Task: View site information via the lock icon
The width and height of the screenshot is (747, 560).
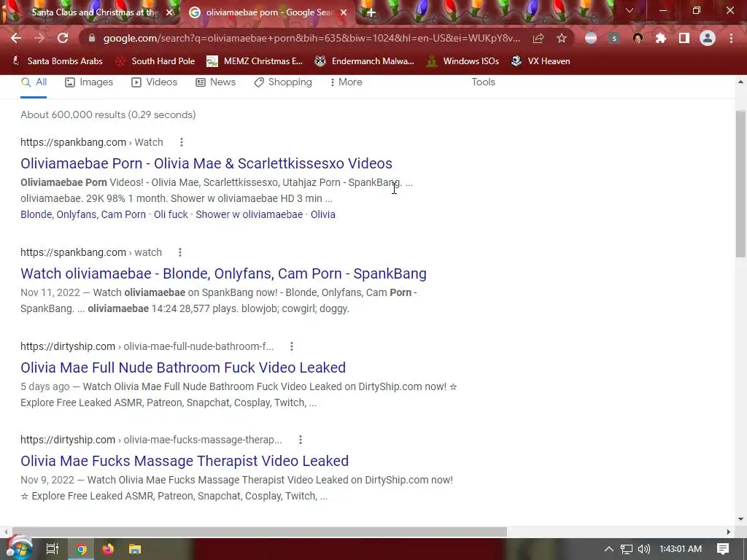Action: click(x=92, y=38)
